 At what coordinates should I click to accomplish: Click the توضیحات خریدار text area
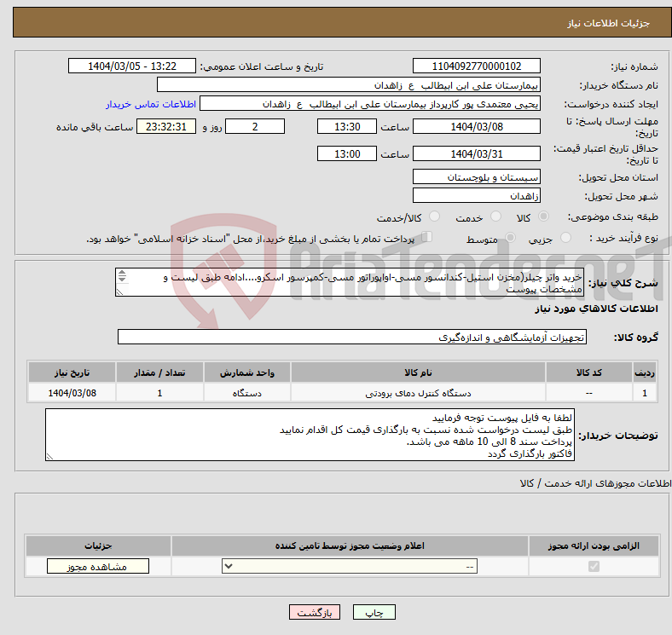click(310, 435)
